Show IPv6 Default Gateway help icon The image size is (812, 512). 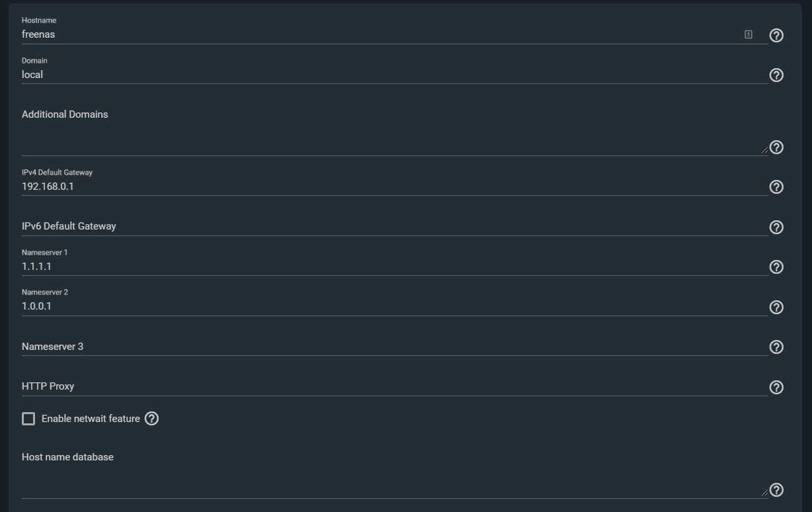click(x=776, y=227)
